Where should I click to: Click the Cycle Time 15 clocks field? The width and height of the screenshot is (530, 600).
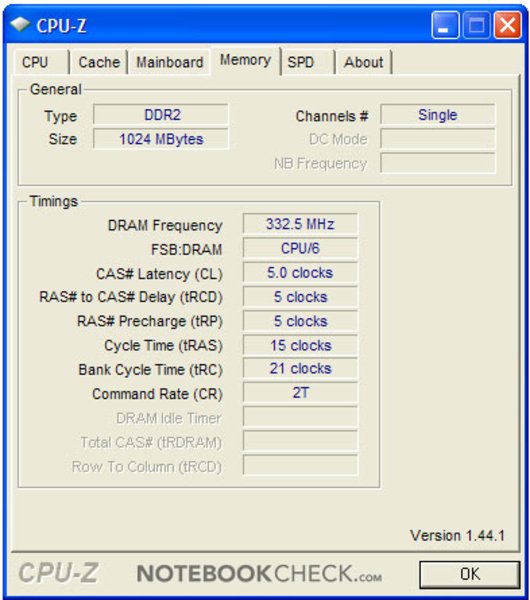pyautogui.click(x=300, y=345)
